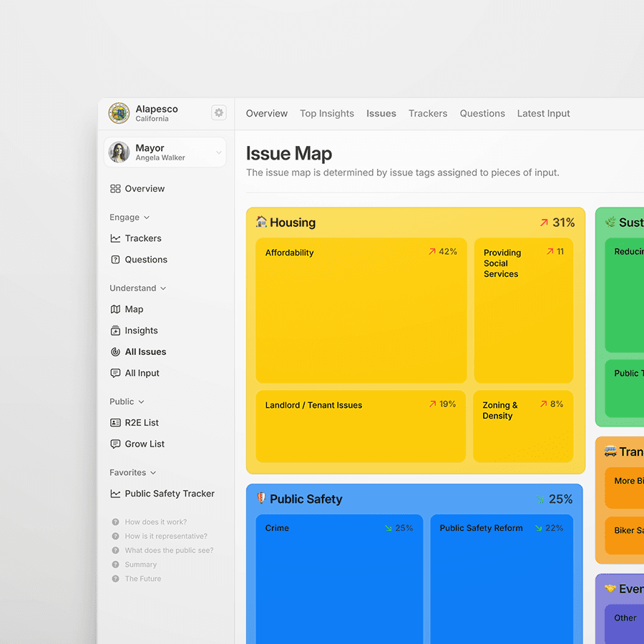Click the Insights icon in sidebar
The width and height of the screenshot is (644, 644).
pos(115,331)
